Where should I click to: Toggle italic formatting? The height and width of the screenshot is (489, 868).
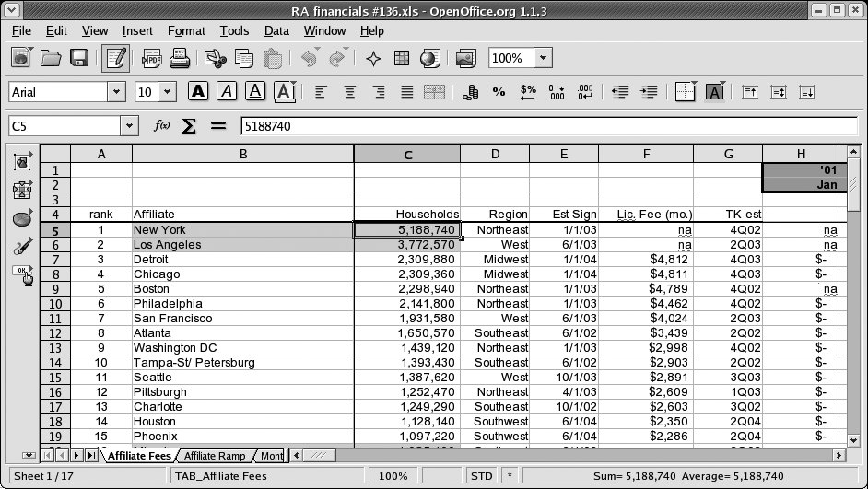point(227,91)
